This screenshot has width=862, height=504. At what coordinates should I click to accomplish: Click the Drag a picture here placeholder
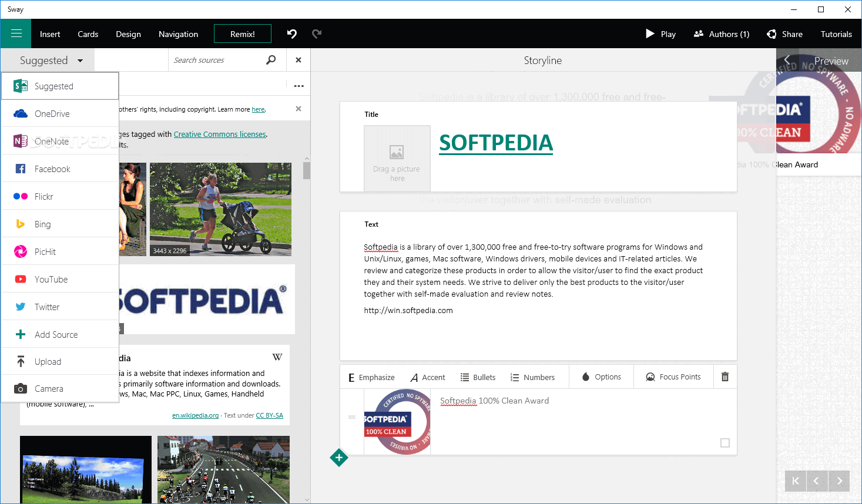(397, 158)
